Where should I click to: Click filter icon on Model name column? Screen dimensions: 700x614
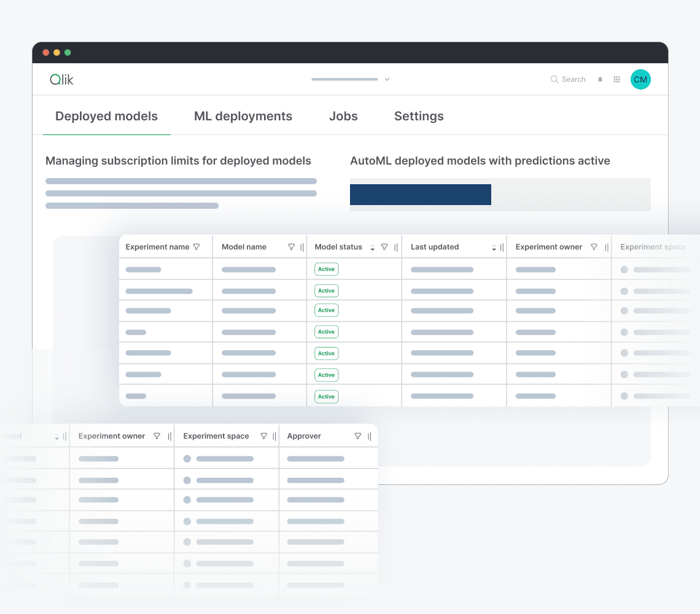[291, 247]
